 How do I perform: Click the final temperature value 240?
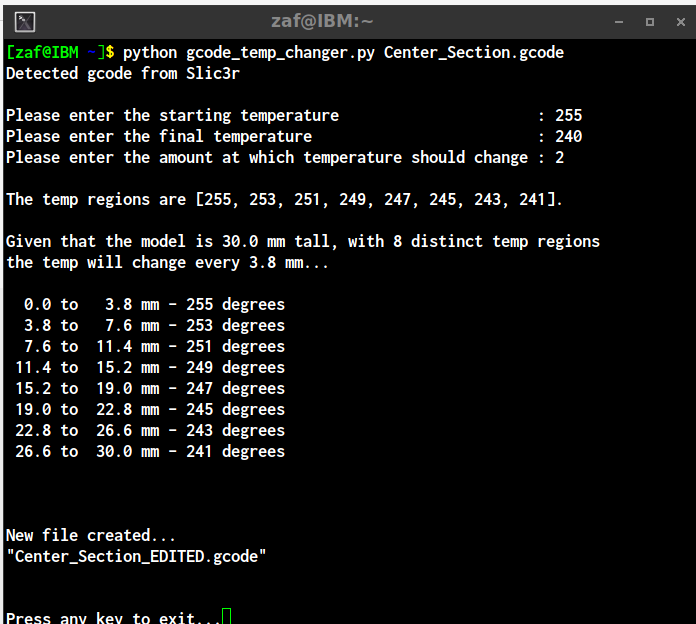coord(568,136)
